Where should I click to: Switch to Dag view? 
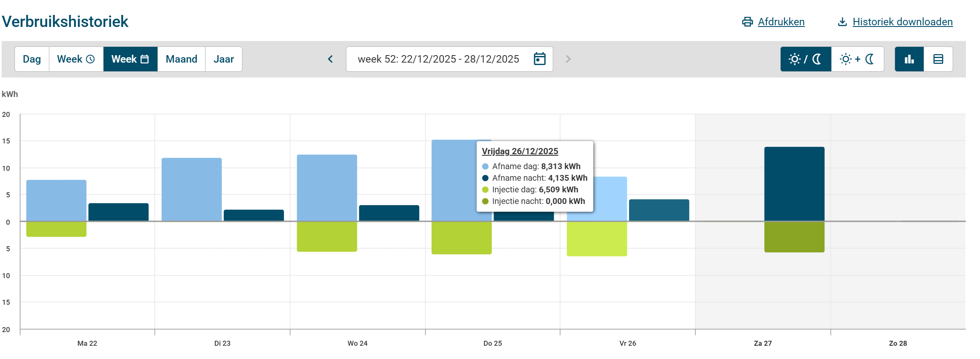tap(32, 59)
